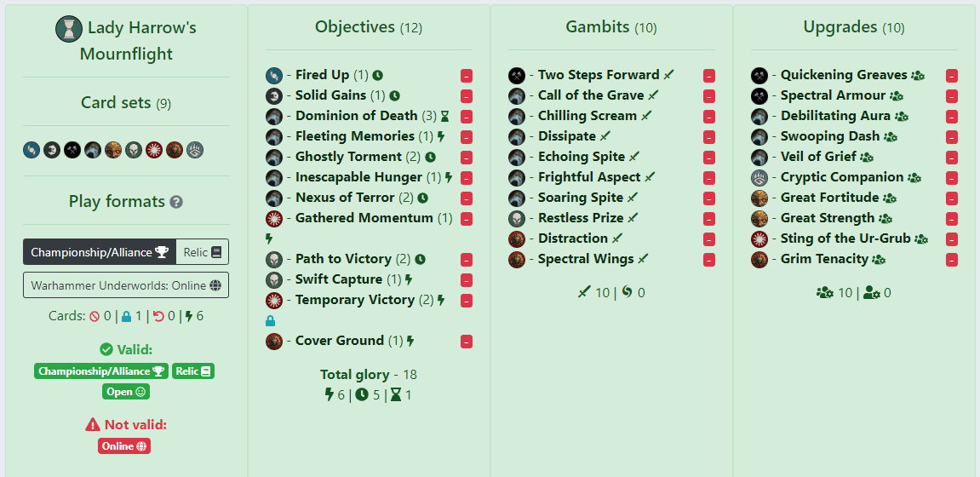980x477 pixels.
Task: Click the set icon beside Fired Up
Action: [274, 75]
